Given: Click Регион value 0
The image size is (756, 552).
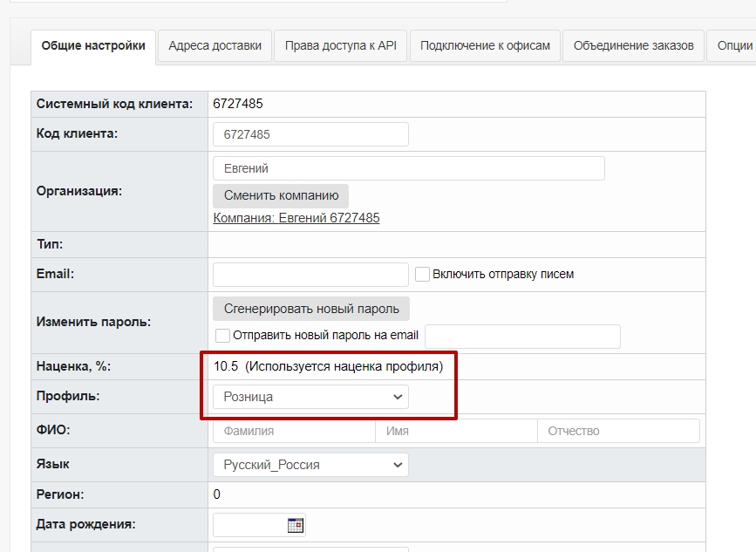Looking at the screenshot, I should [x=216, y=494].
